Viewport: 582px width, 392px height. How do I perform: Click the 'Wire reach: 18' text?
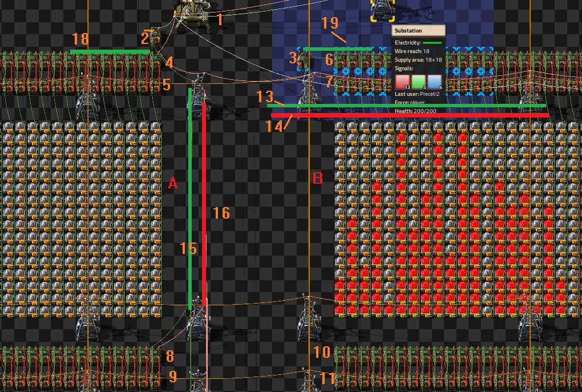411,51
